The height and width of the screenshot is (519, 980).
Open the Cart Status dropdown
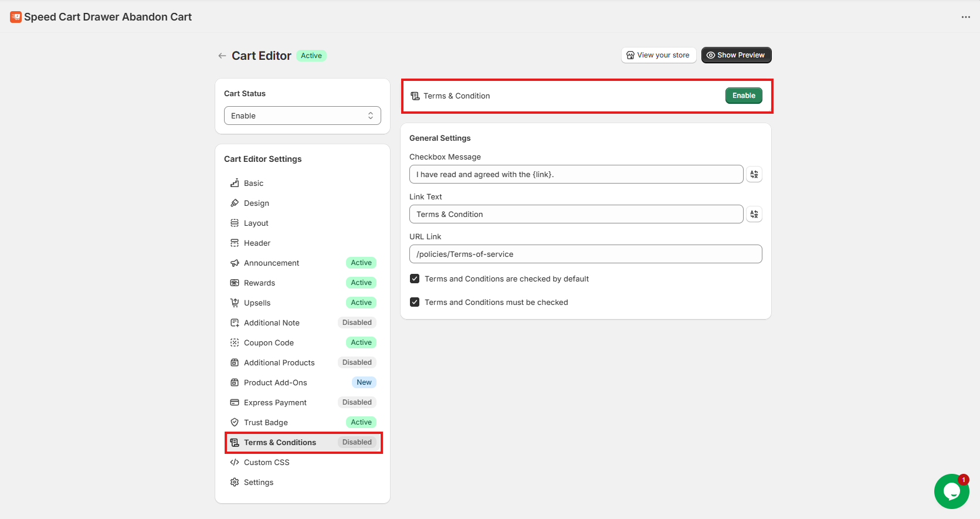[x=302, y=116]
